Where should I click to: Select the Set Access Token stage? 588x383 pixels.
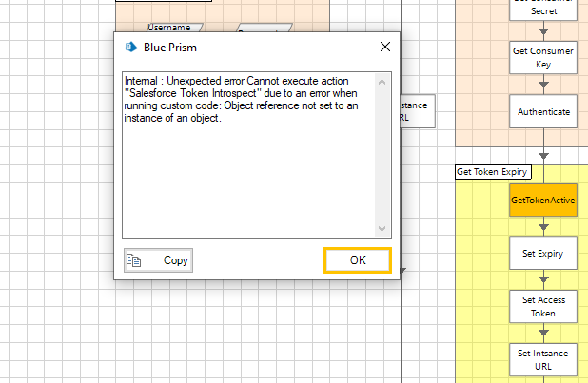tap(543, 307)
